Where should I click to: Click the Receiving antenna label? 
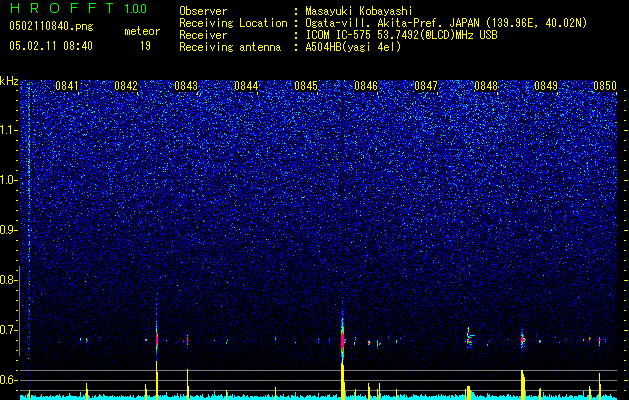[230, 47]
